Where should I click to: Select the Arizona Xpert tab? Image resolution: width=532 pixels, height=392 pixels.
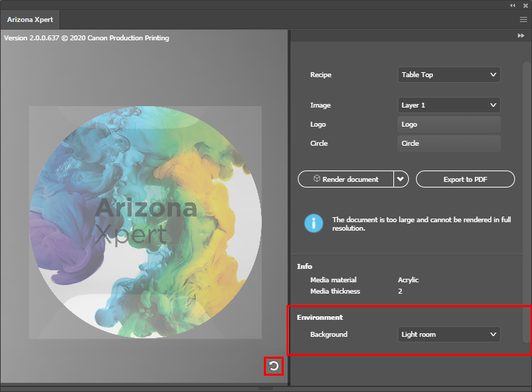click(x=30, y=20)
